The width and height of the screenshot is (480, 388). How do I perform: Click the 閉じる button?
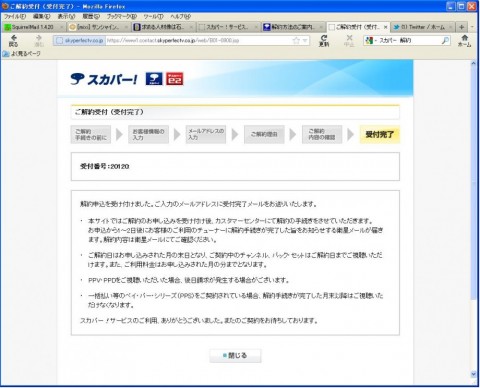pos(235,356)
